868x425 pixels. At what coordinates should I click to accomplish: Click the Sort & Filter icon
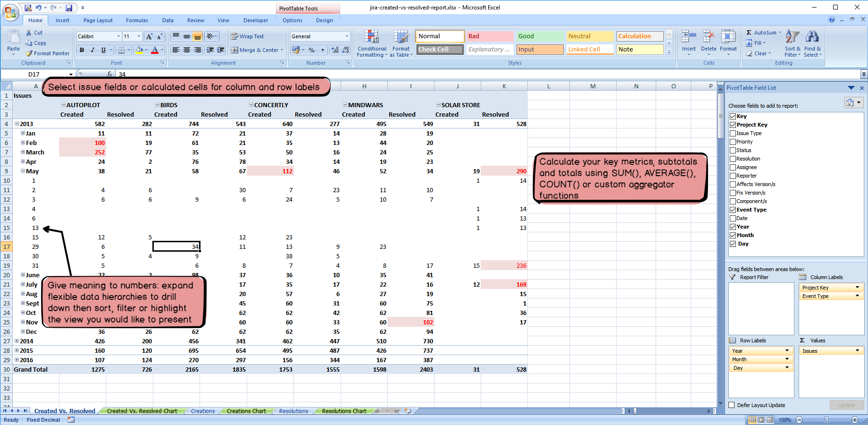(x=792, y=37)
